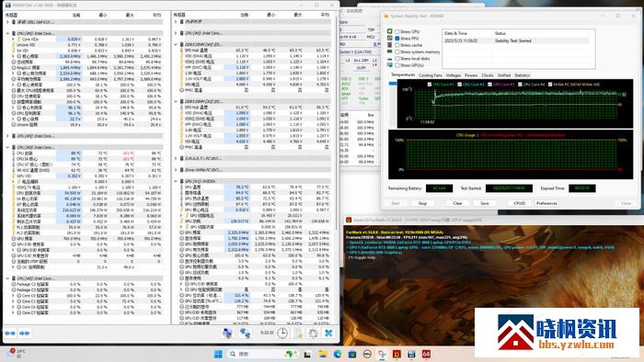
Task: Enable Stress system memory checkbox
Action: coord(397,52)
